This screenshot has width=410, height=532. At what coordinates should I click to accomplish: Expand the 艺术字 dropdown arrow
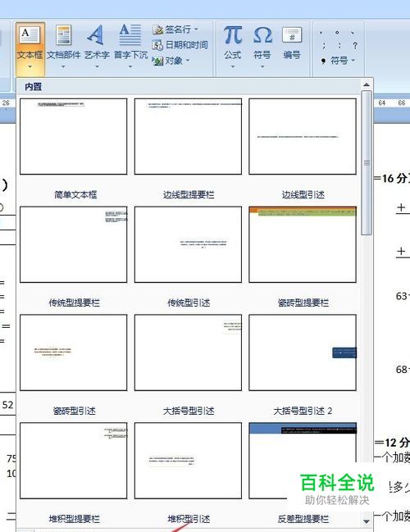(x=97, y=66)
